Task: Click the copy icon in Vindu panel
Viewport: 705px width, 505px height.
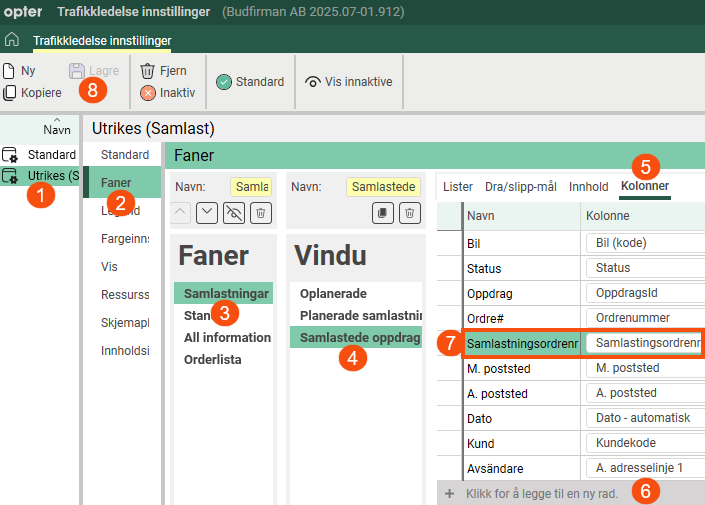Action: tap(382, 212)
